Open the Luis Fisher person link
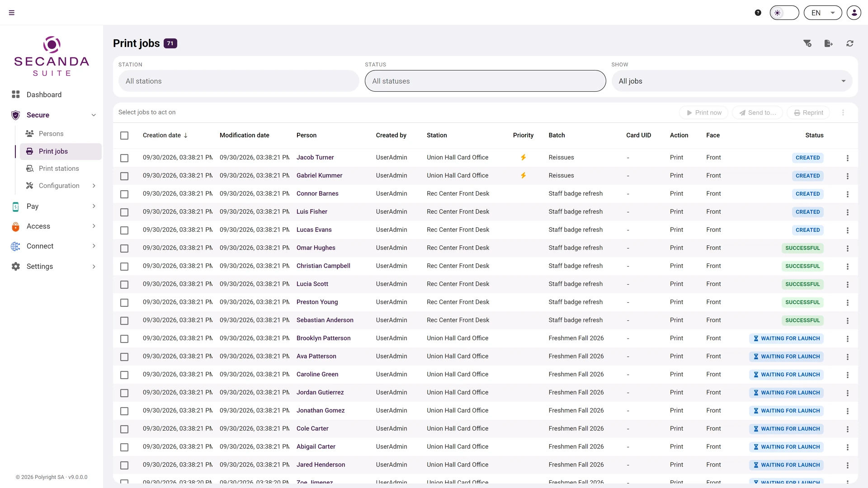The image size is (868, 488). [x=311, y=211]
